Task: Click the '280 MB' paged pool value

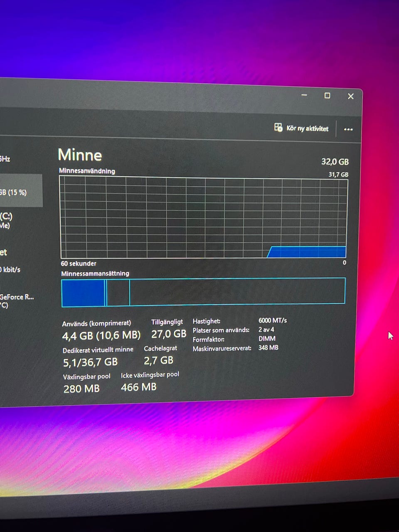Action: coord(81,389)
